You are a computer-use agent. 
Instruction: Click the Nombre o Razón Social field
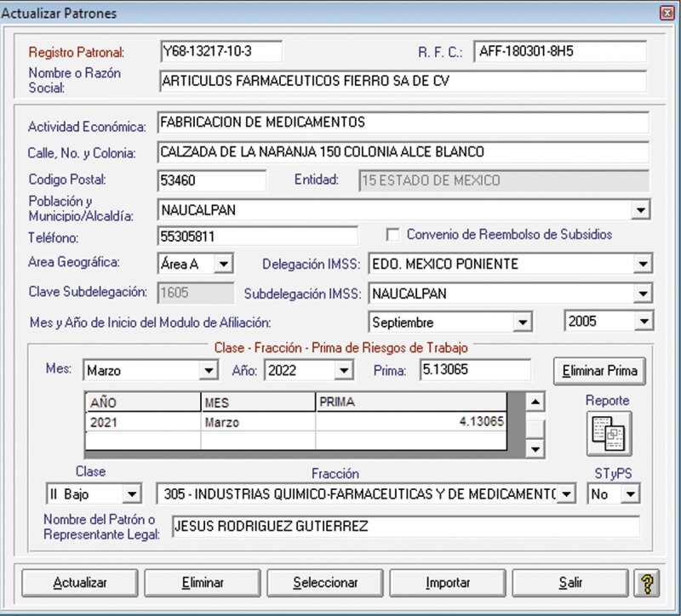(x=403, y=81)
